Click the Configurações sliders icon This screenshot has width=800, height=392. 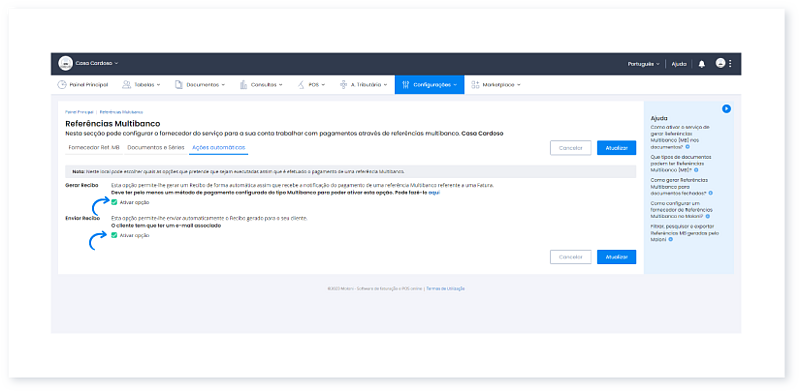point(406,85)
